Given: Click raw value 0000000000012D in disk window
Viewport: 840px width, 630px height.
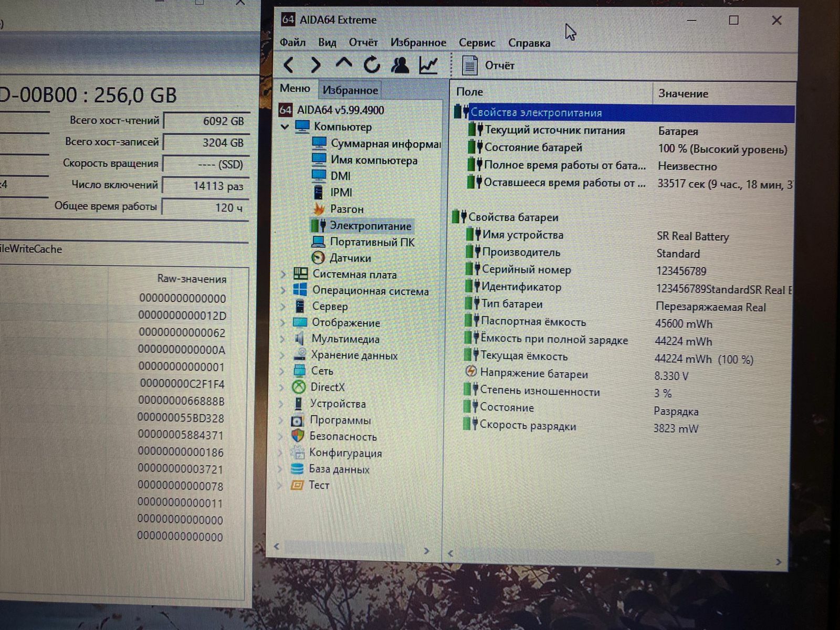Looking at the screenshot, I should (x=182, y=316).
